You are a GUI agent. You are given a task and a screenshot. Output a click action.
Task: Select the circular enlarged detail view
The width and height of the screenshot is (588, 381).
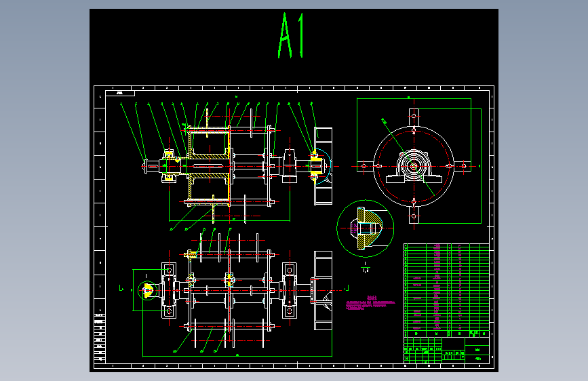(x=366, y=228)
